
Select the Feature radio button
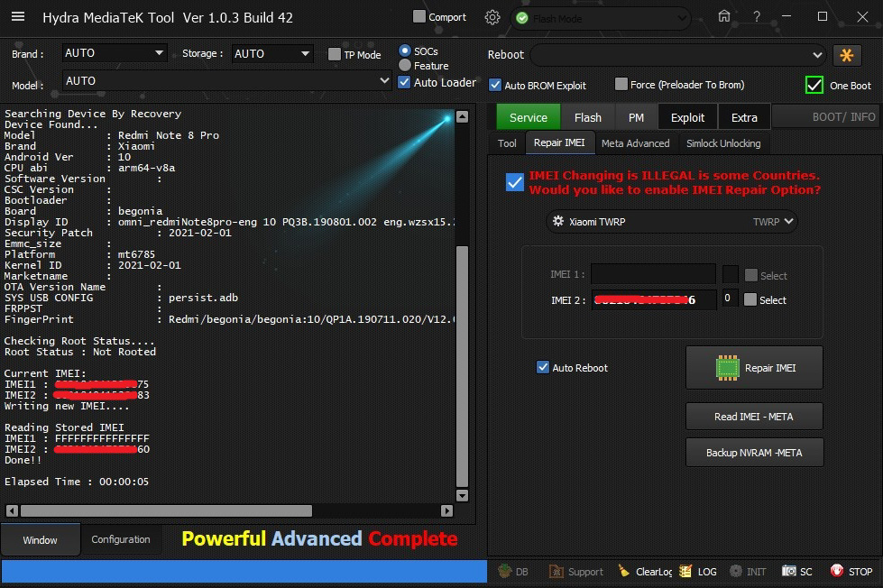405,65
